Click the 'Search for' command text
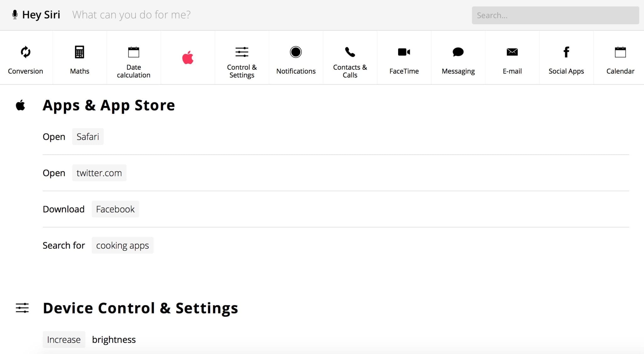The height and width of the screenshot is (354, 644). pyautogui.click(x=64, y=245)
